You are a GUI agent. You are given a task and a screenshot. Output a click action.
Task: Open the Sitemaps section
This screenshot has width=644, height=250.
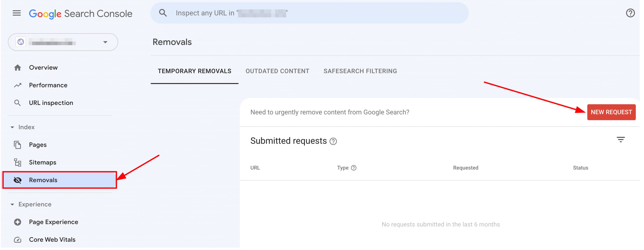(x=43, y=162)
